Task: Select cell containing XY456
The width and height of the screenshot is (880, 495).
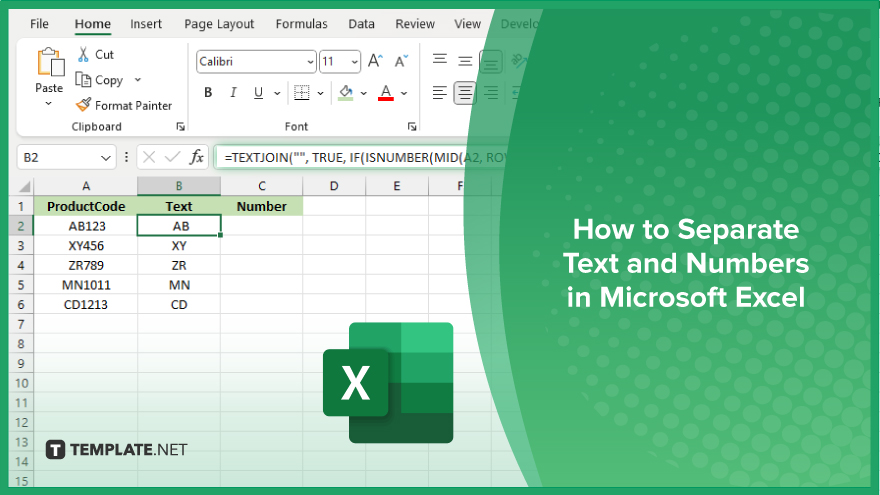Action: 86,246
